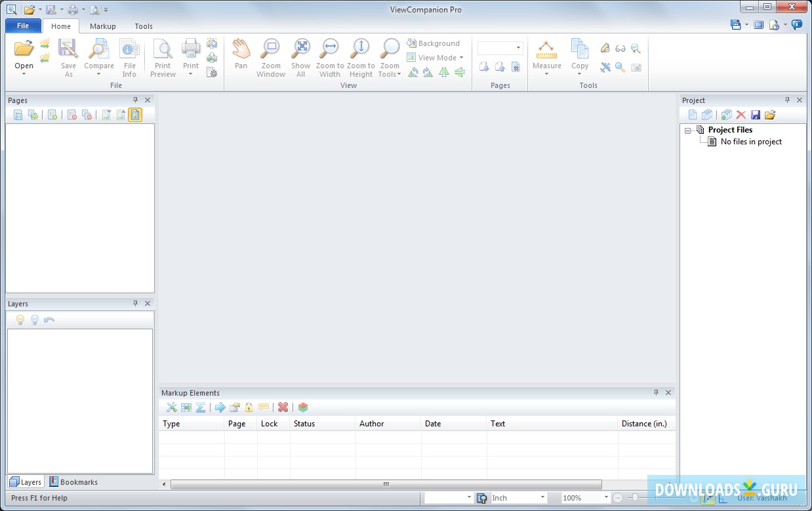Open the Save As tool

coord(68,58)
